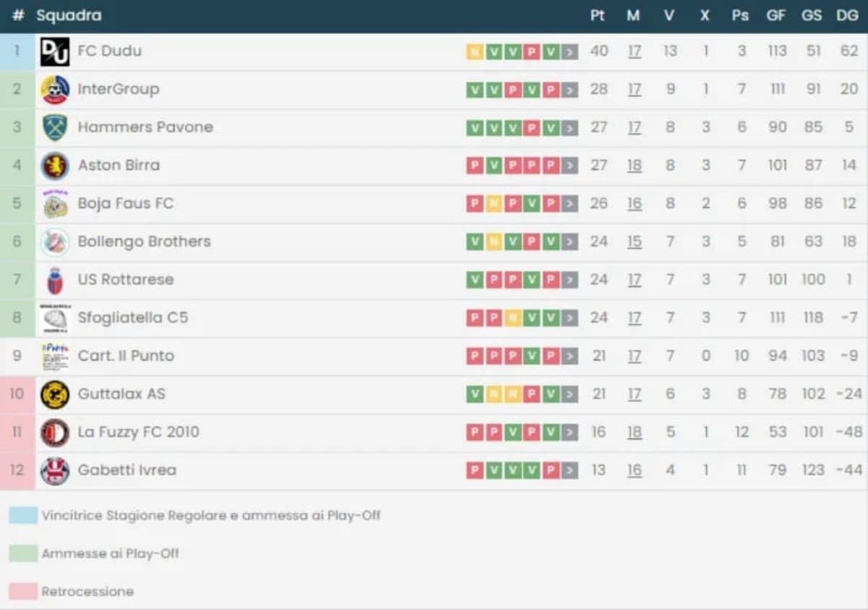Screen dimensions: 868x610
Task: Click the FC Dudu team logo
Action: pyautogui.click(x=55, y=51)
